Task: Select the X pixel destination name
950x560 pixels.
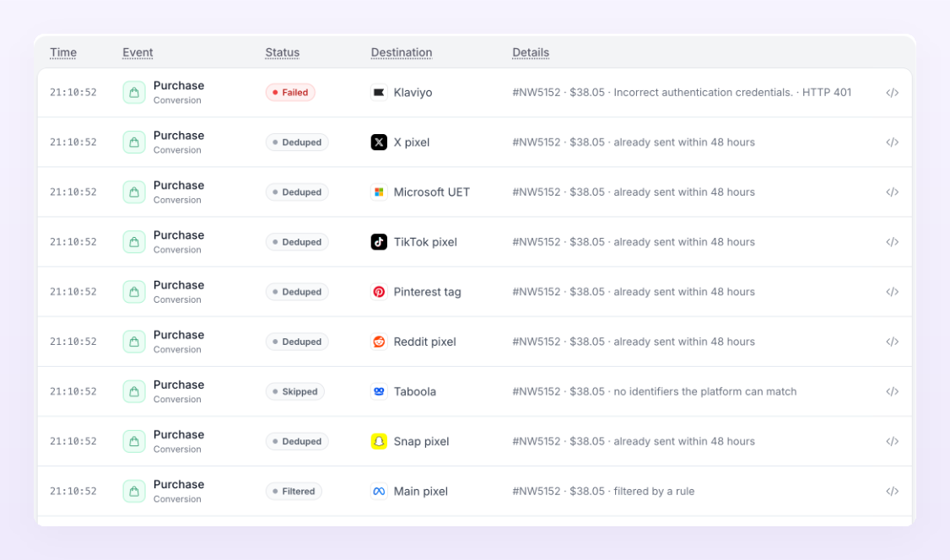Action: (x=412, y=143)
